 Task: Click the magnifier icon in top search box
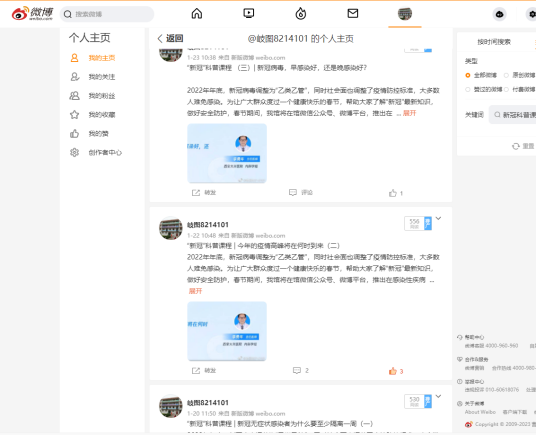pyautogui.click(x=68, y=14)
